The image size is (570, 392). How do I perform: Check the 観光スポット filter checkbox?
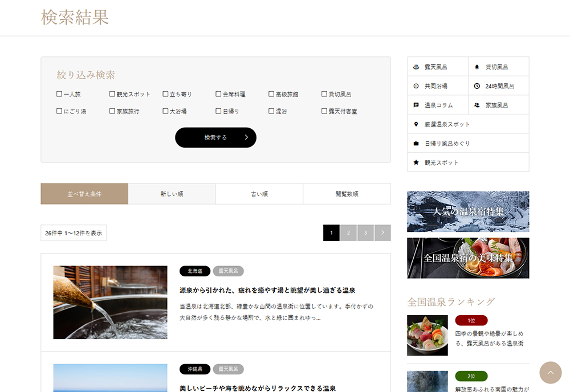[x=112, y=94]
